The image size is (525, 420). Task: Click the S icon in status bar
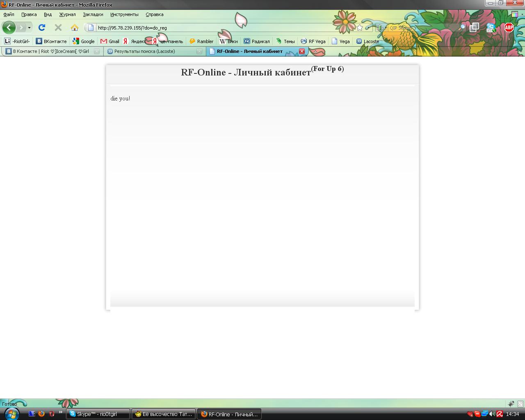[x=520, y=404]
